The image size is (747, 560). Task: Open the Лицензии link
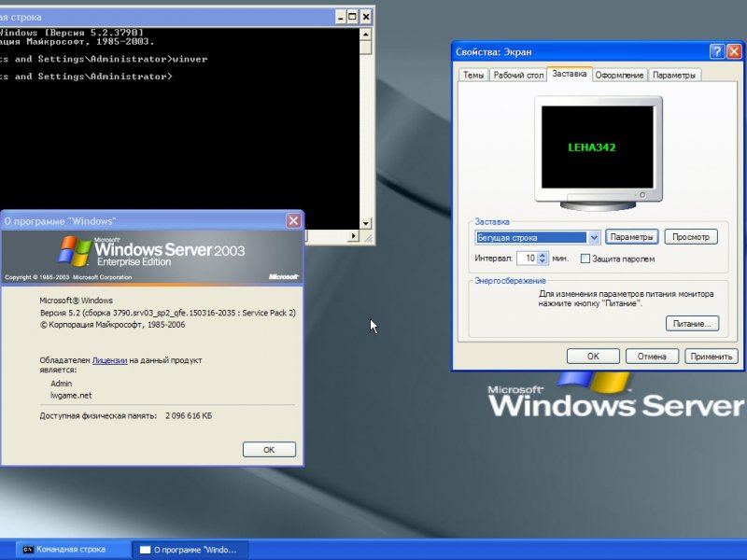[x=109, y=360]
